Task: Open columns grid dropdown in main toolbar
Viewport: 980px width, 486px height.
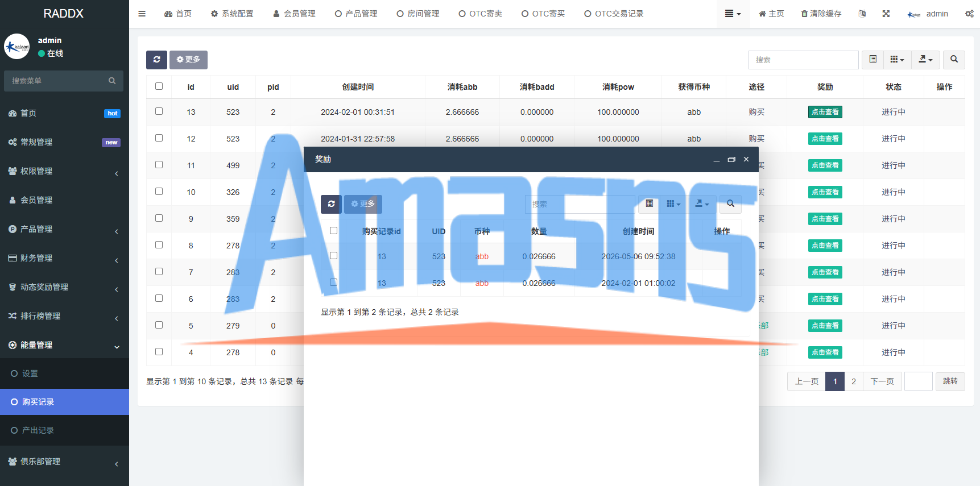Action: click(897, 60)
